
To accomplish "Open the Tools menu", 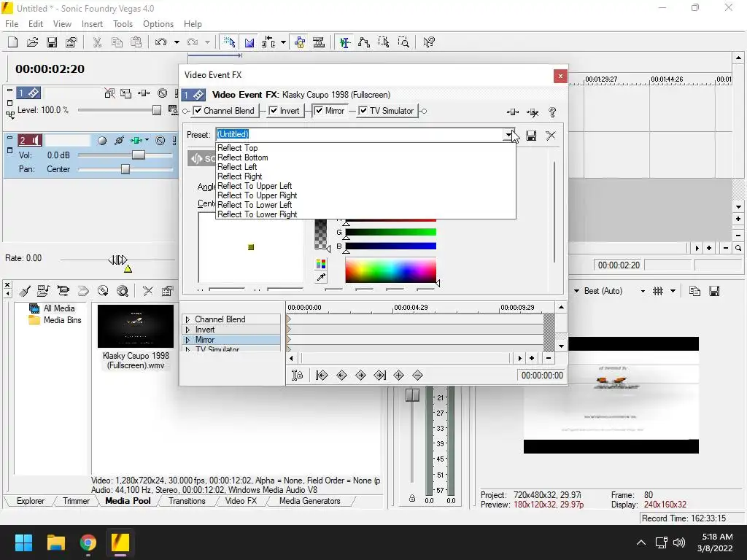I will (123, 24).
